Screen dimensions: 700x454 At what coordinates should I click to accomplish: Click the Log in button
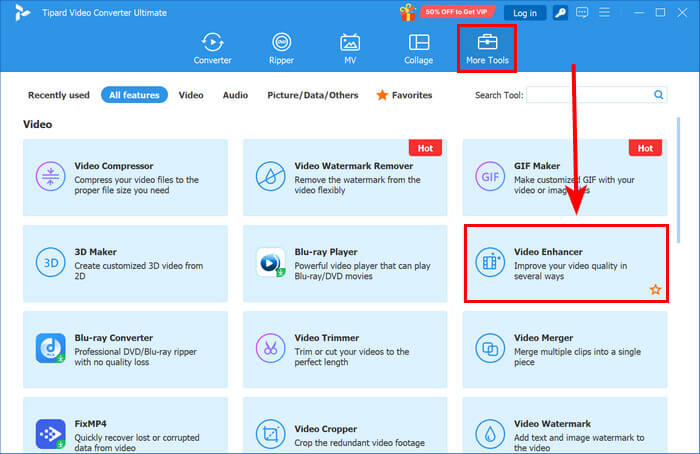(525, 13)
